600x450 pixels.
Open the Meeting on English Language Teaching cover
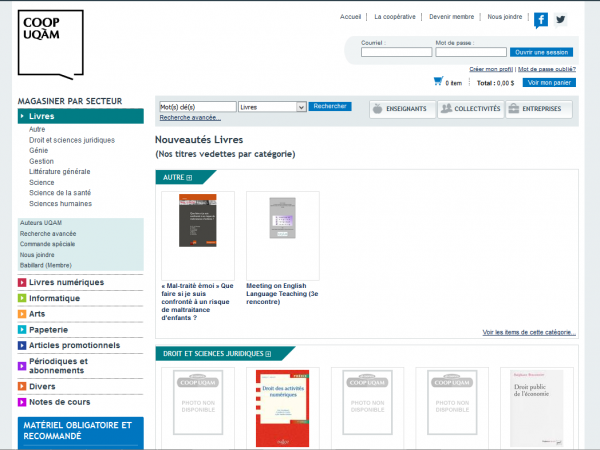(282, 218)
